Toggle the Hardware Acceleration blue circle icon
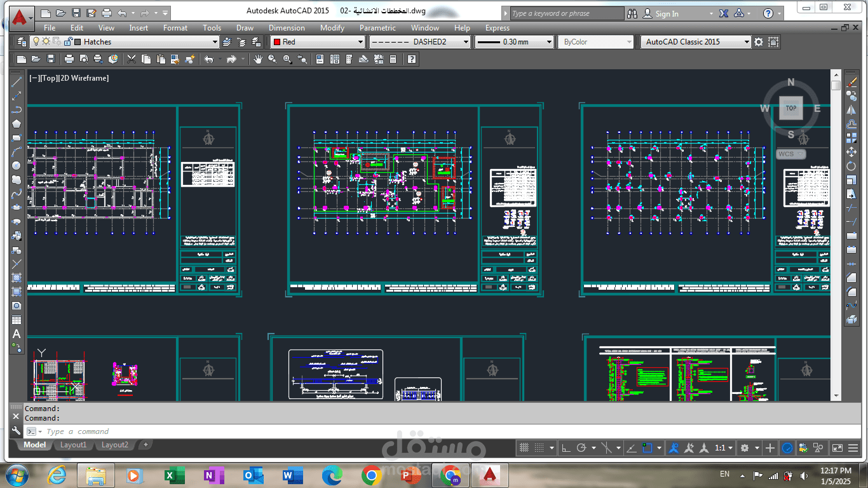The image size is (868, 488). [x=787, y=448]
